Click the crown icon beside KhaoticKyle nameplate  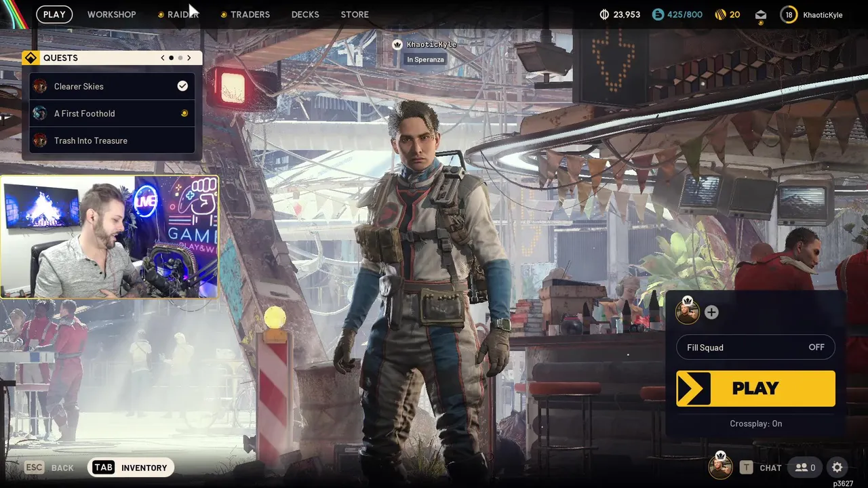397,44
